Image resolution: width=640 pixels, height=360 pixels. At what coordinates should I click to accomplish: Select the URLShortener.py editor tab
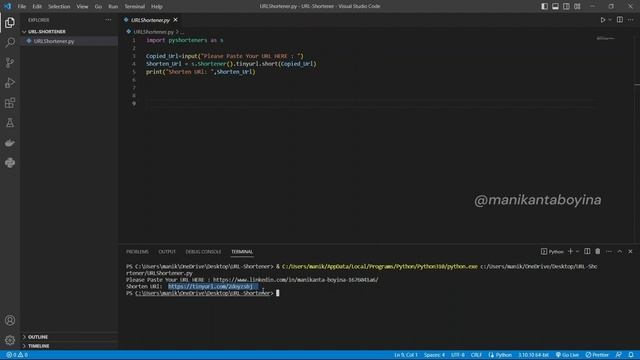pyautogui.click(x=150, y=20)
